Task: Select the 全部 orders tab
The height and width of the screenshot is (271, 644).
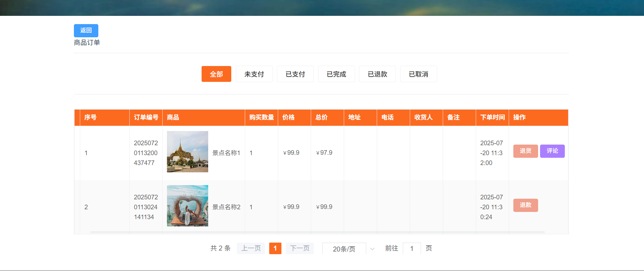Action: 216,74
